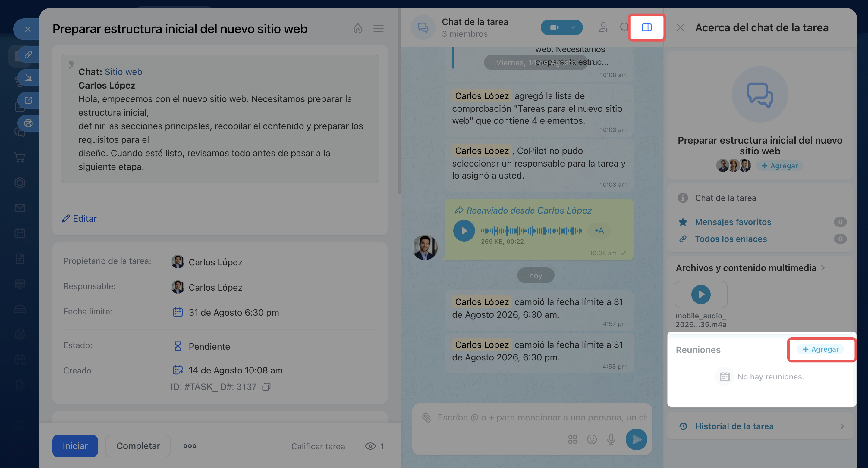Transcribe the voice message to text
Screen dimensions: 868x468
(x=599, y=231)
